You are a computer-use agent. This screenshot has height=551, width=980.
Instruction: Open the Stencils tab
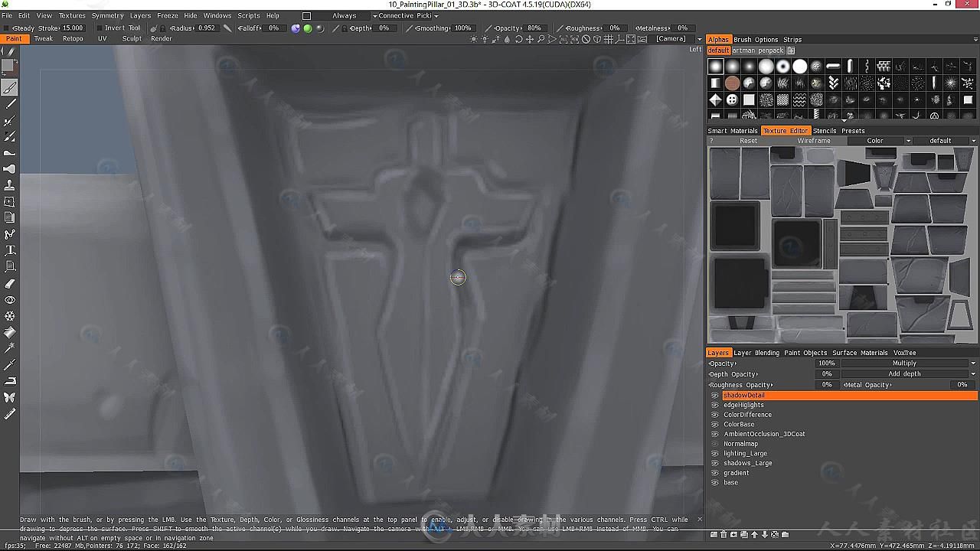(x=825, y=131)
